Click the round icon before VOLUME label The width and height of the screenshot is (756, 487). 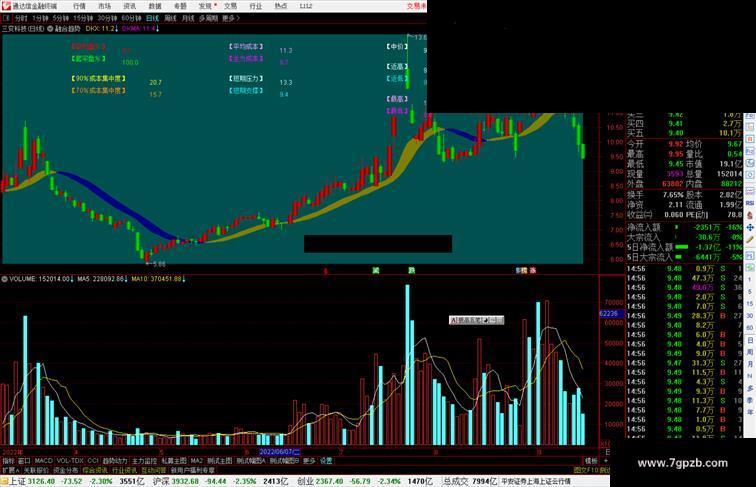tap(4, 279)
